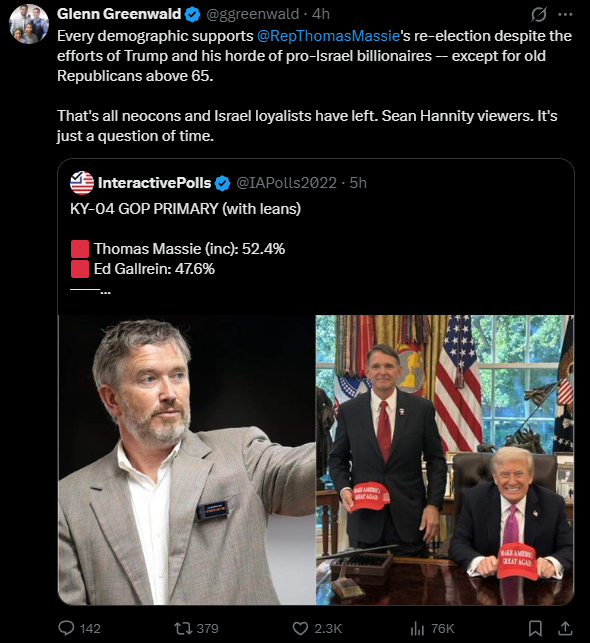Open the three-dot more options menu
The width and height of the screenshot is (590, 643).
[x=565, y=14]
